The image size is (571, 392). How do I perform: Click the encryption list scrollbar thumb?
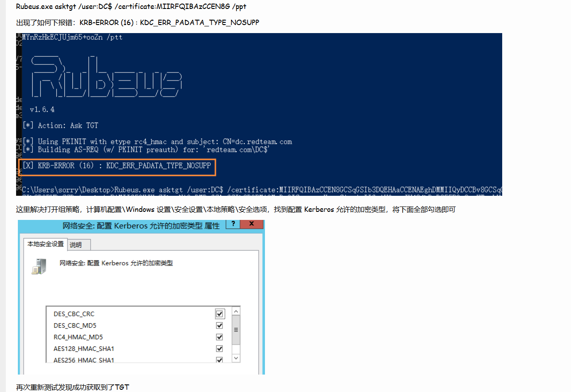pyautogui.click(x=236, y=329)
